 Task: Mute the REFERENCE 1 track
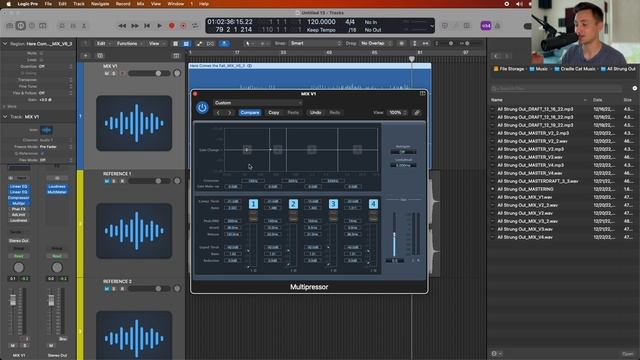click(107, 181)
